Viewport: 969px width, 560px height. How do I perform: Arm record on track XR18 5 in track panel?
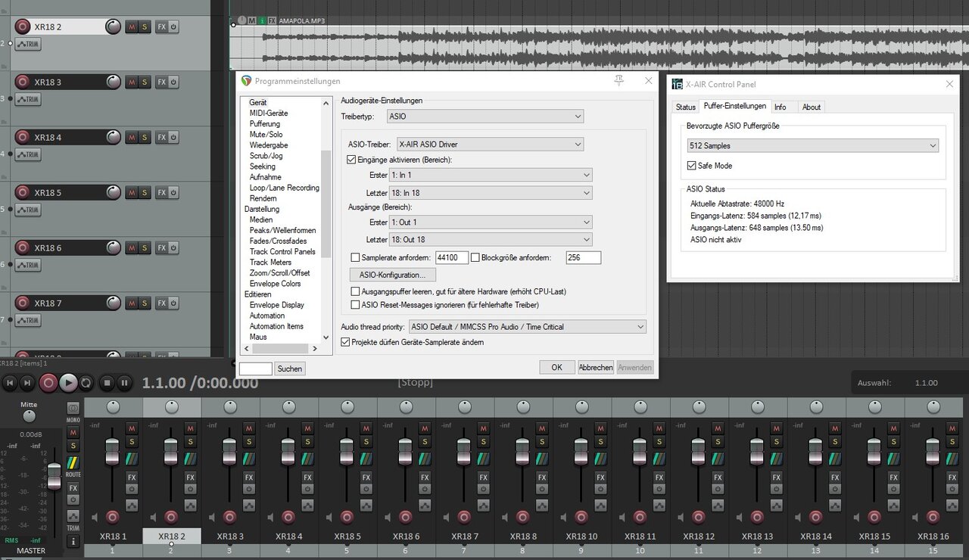click(x=23, y=193)
